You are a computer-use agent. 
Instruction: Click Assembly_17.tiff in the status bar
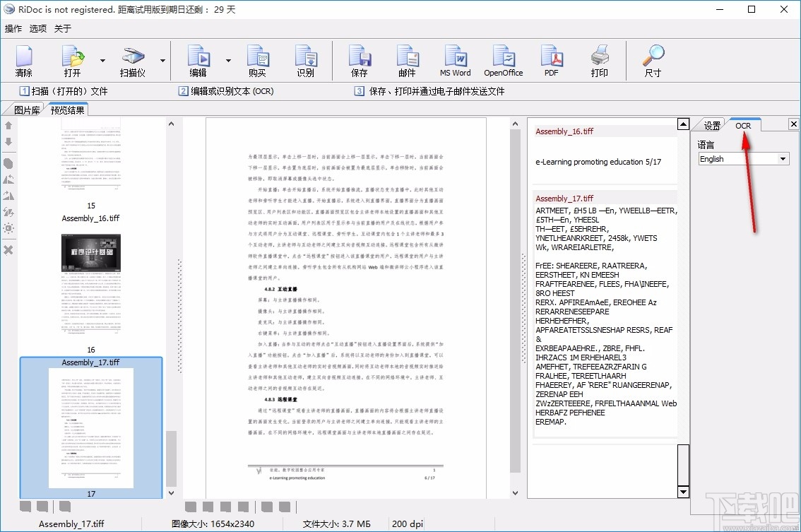[x=71, y=524]
